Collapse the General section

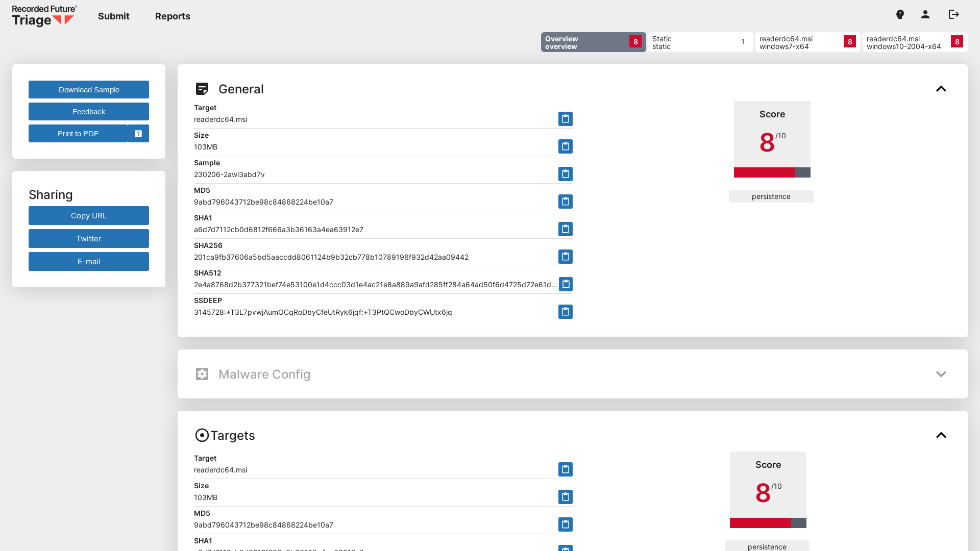tap(941, 89)
